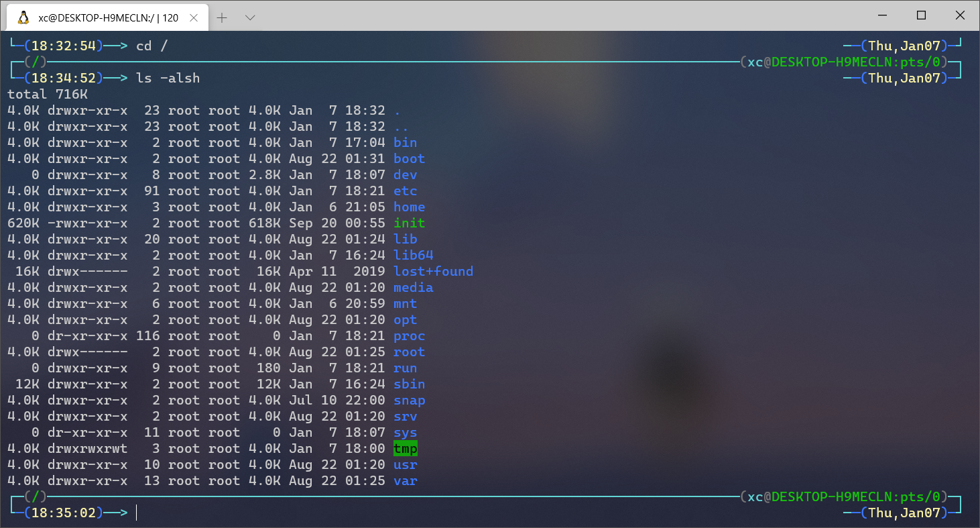Maximize the terminal window
The image size is (980, 528).
click(x=921, y=15)
